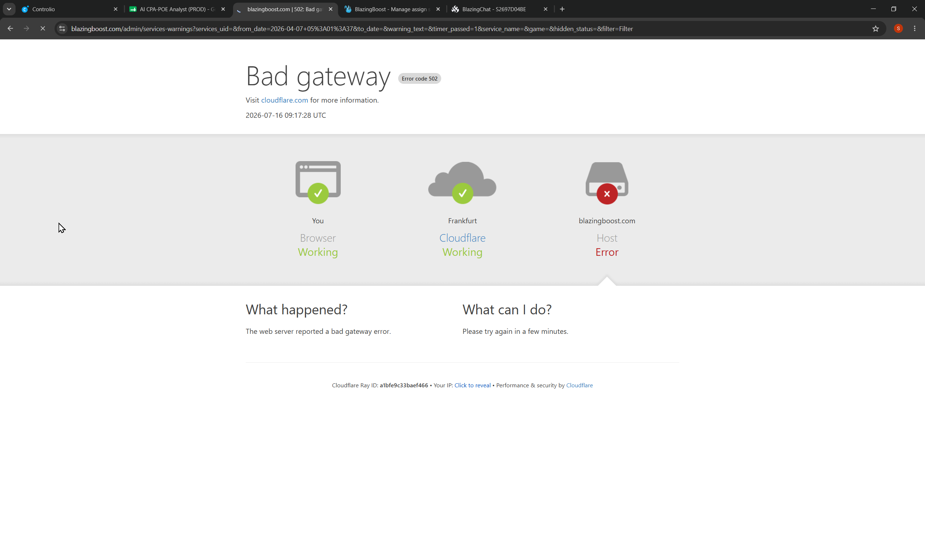The image size is (925, 560).
Task: Restore down the Chrome window
Action: pyautogui.click(x=894, y=9)
